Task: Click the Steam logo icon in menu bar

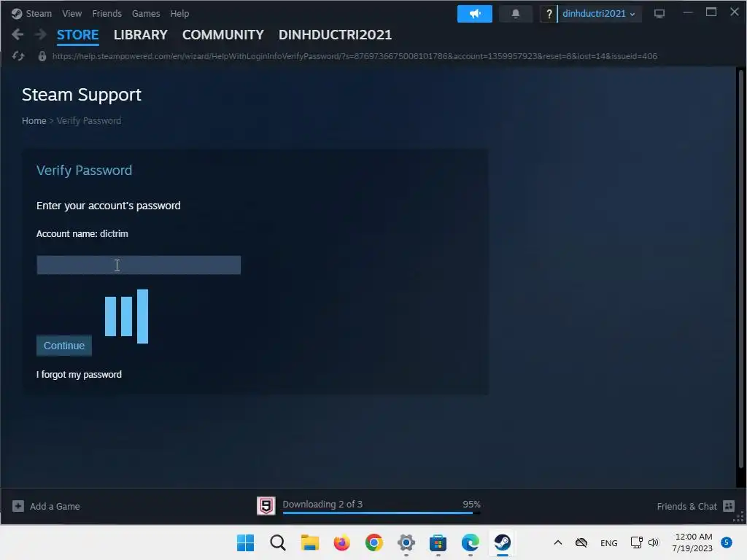Action: (x=17, y=14)
